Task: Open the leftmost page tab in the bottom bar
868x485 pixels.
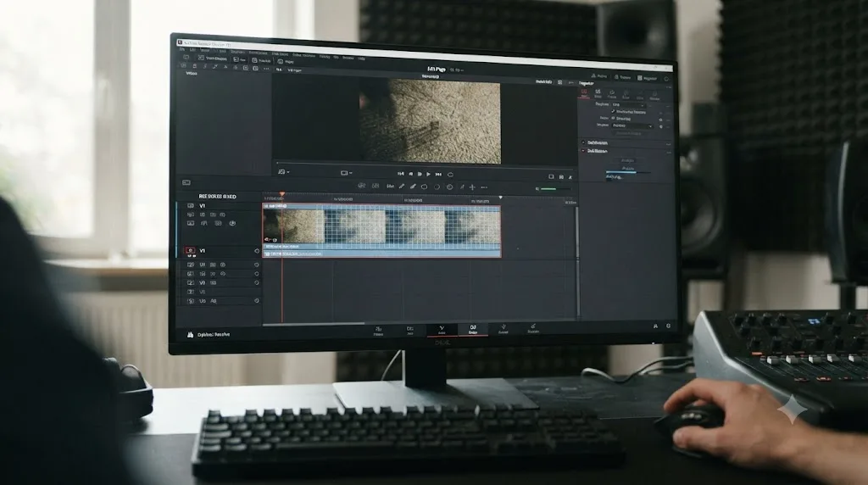Action: 379,331
